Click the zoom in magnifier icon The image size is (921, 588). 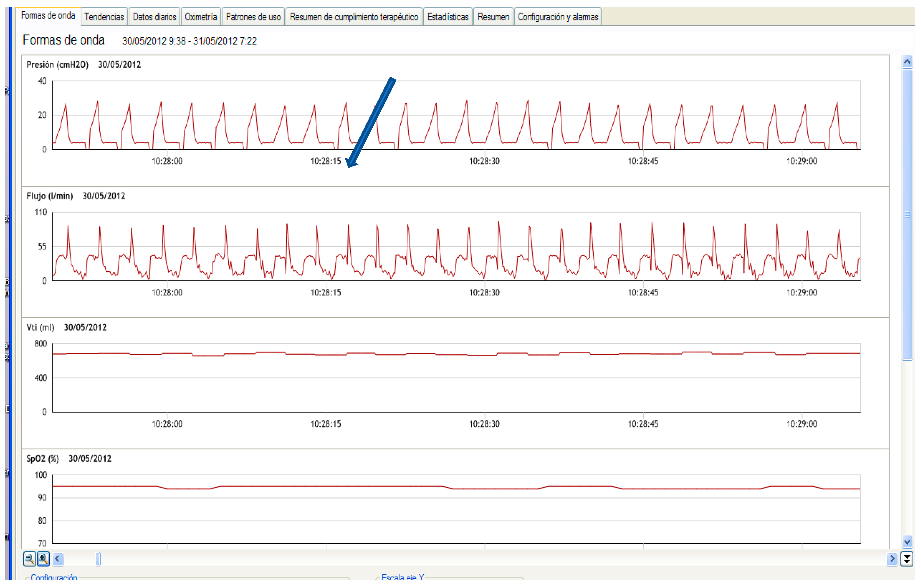[43, 559]
